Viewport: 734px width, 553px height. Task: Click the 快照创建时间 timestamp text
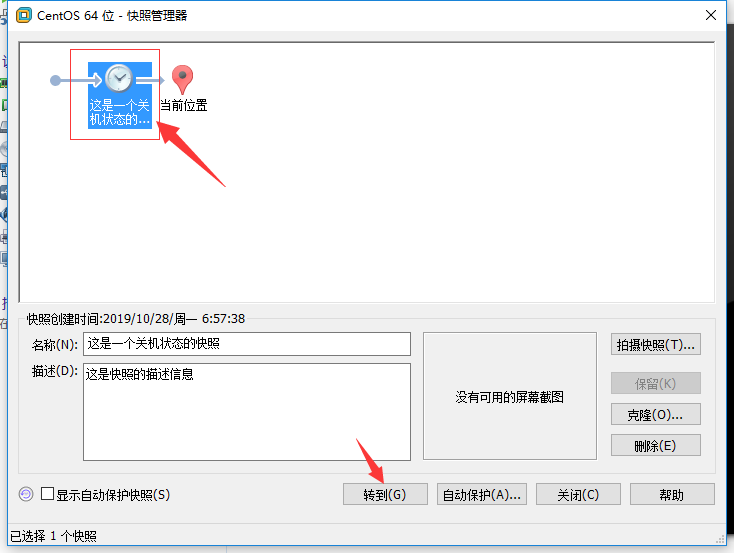click(136, 319)
